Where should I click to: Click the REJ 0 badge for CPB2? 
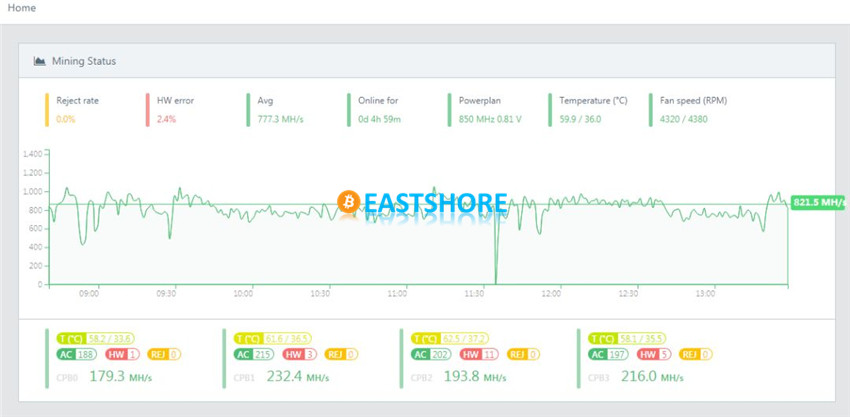[524, 355]
